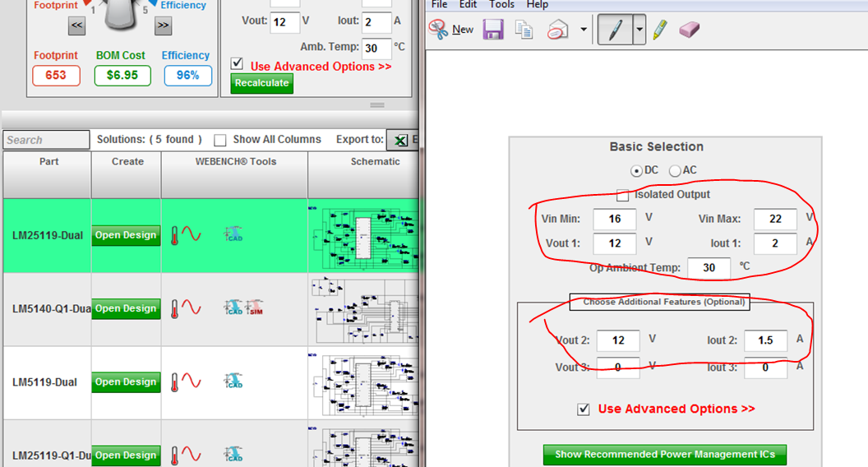Click the waveform icon in LM25119-Dual row
The width and height of the screenshot is (868, 467).
[192, 233]
